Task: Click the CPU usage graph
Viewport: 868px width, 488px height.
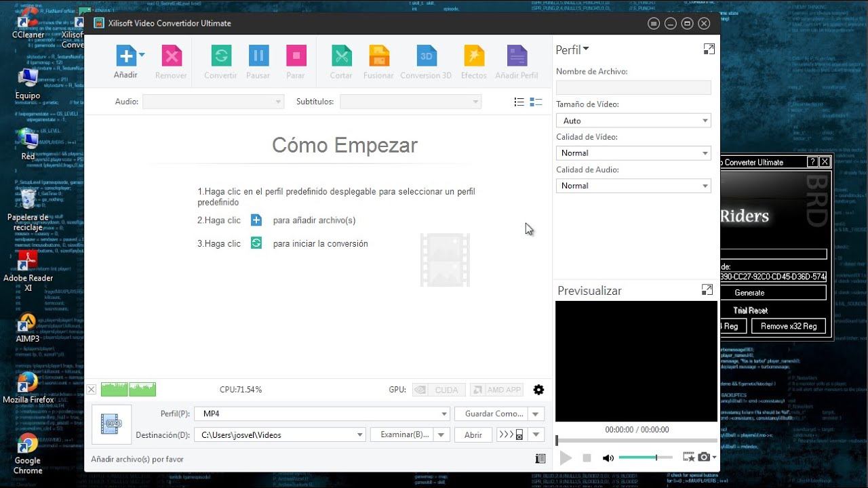Action: pyautogui.click(x=128, y=390)
